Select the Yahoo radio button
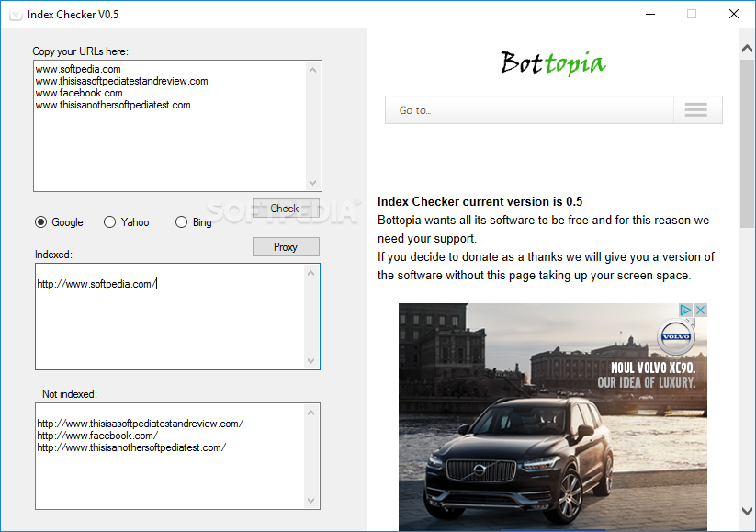The image size is (756, 532). (x=110, y=221)
